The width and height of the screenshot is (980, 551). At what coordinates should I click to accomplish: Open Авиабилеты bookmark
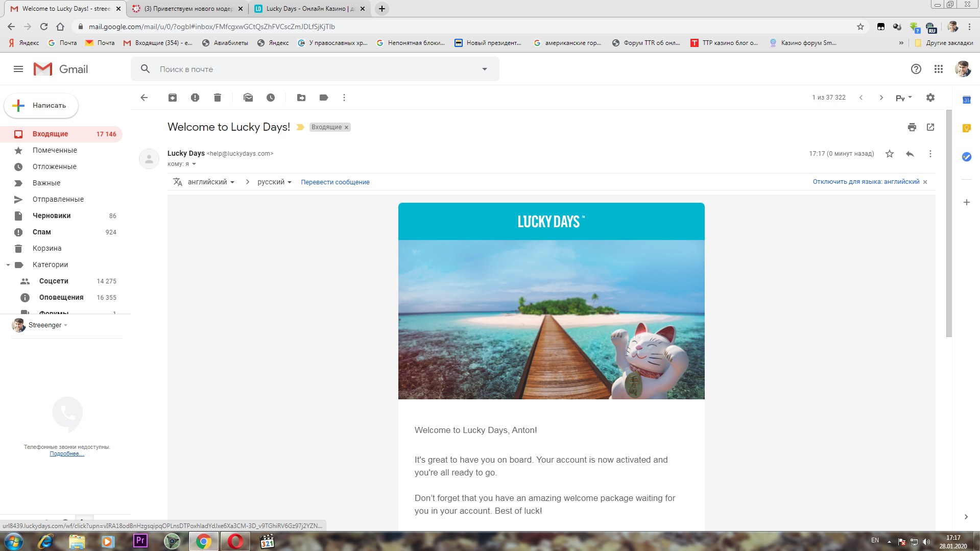point(225,43)
